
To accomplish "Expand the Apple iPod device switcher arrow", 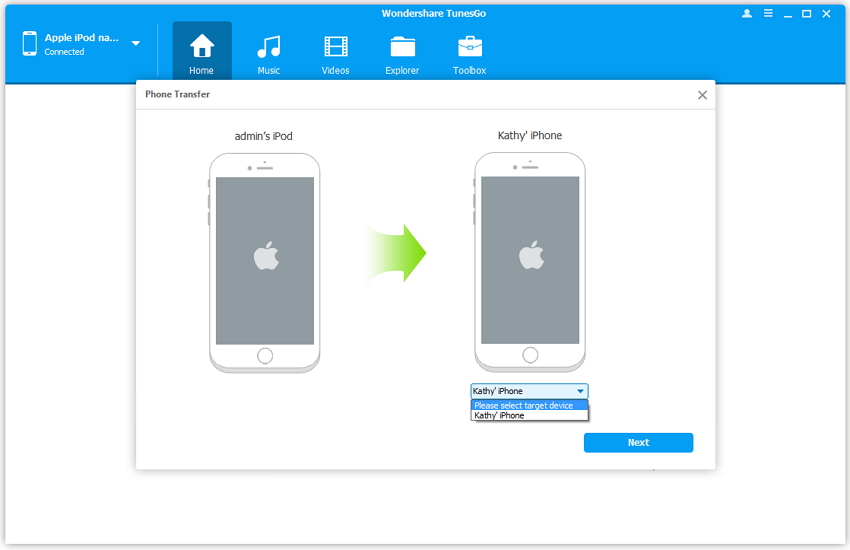I will pyautogui.click(x=136, y=44).
